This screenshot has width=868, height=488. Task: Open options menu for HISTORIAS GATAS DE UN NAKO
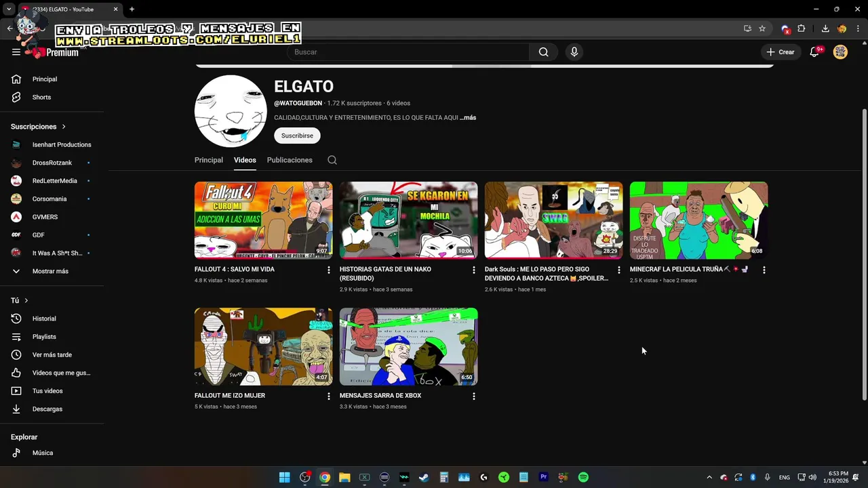(474, 270)
